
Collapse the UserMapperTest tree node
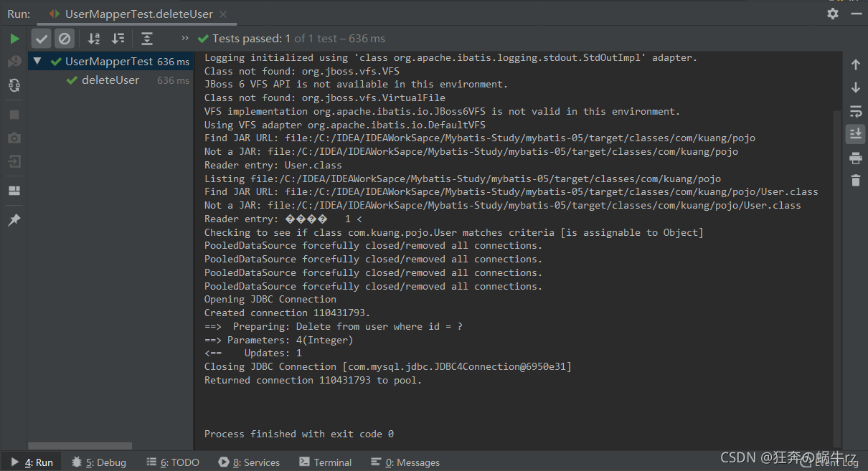(37, 62)
